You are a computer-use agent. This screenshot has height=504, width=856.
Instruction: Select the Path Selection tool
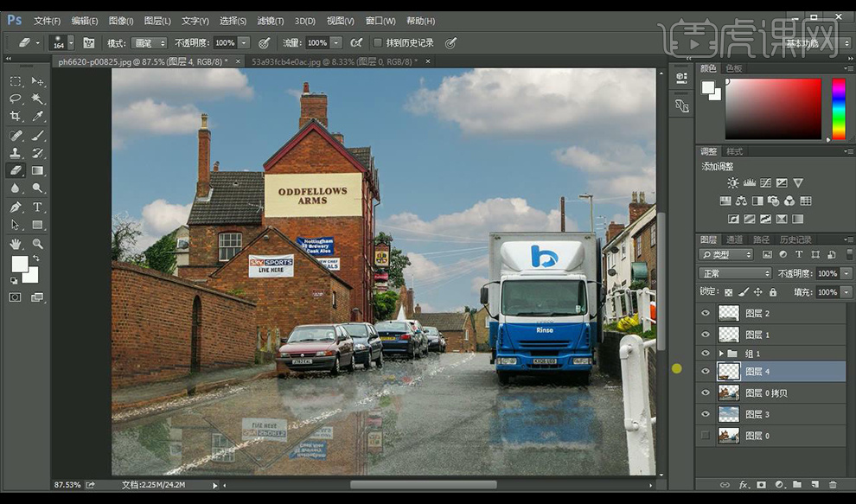coord(16,225)
